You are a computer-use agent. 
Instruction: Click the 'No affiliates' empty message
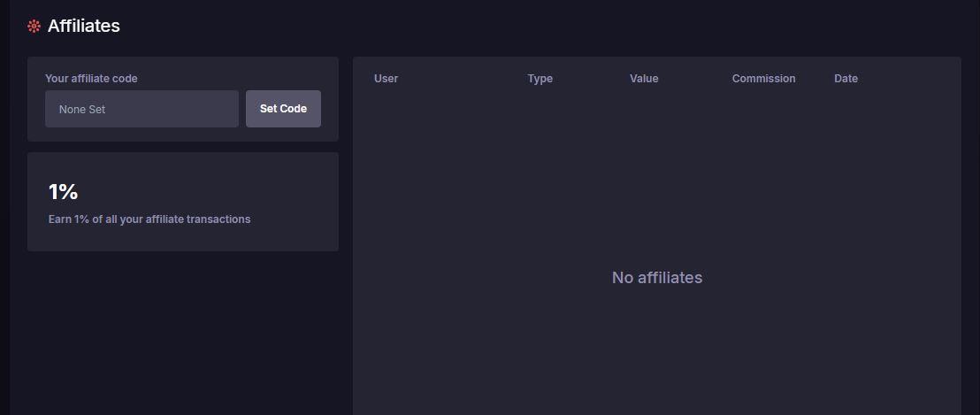(x=656, y=278)
